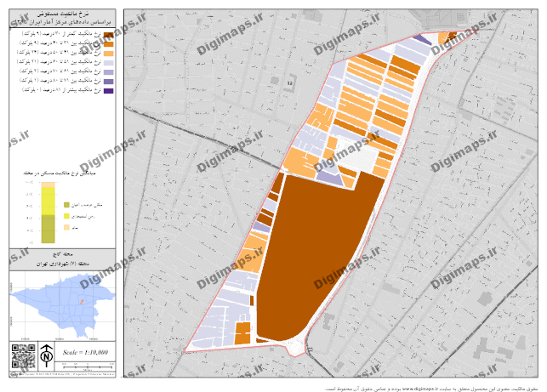Click the light purple legend swatch for 61–70 percent

tap(109, 71)
